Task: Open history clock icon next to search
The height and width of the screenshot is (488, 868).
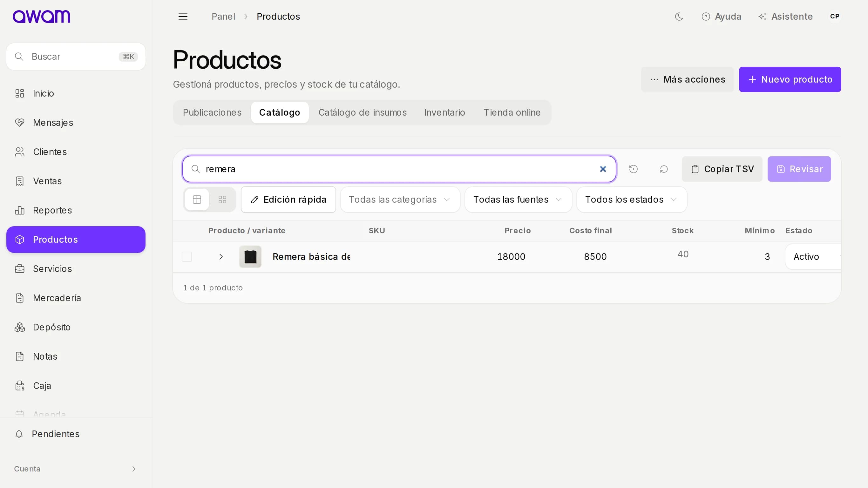Action: (634, 169)
